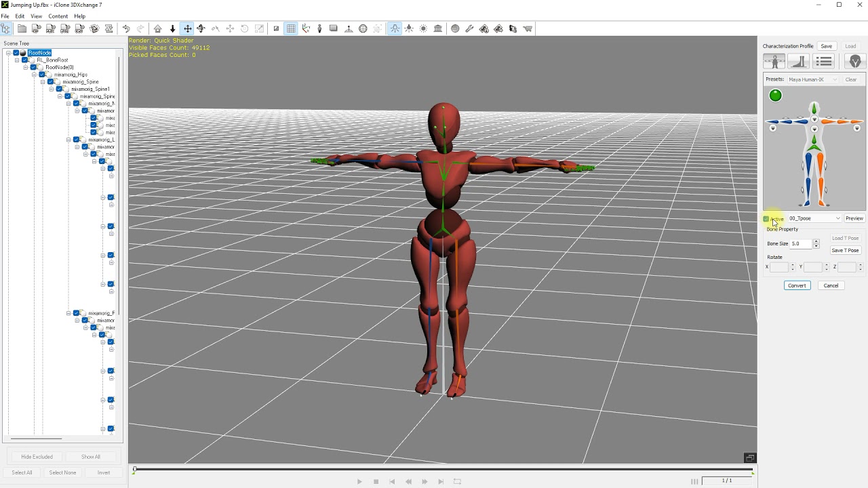
Task: Open the bone list view icon
Action: [x=824, y=61]
